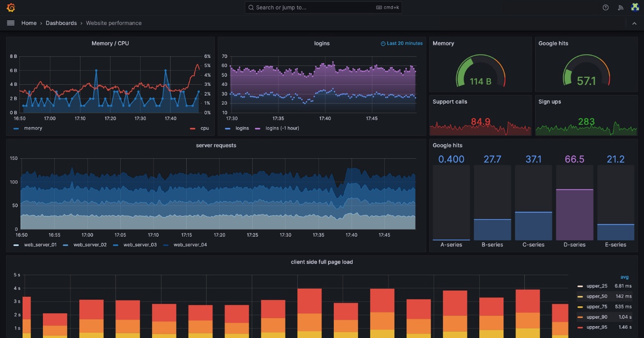Click Home in the breadcrumb bar

29,23
